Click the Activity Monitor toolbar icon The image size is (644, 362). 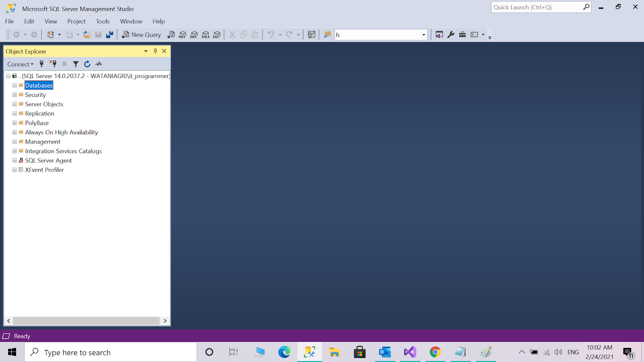pyautogui.click(x=312, y=35)
